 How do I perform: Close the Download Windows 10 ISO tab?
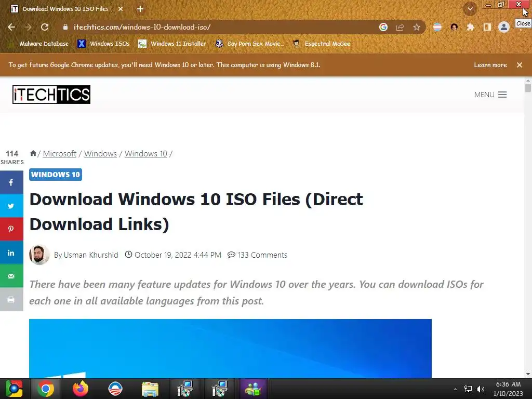click(121, 9)
